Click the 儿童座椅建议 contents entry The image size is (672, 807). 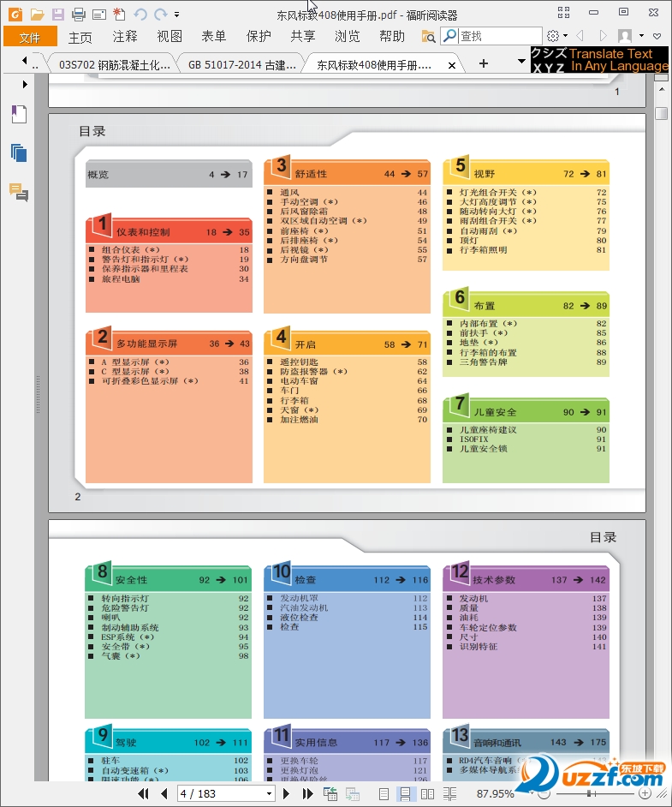(488, 430)
